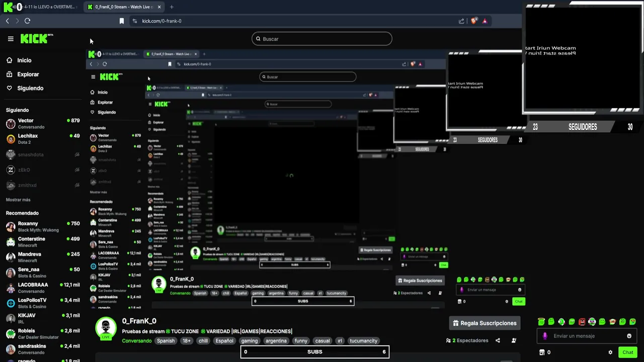The image size is (644, 362).
Task: Open LACOBRAAA channel in main sidebar
Action: click(43, 288)
